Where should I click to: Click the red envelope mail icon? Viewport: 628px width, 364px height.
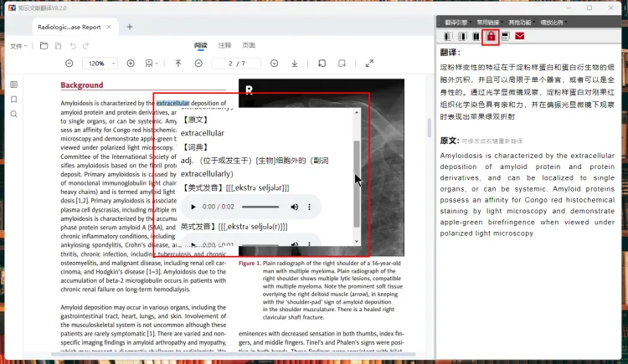520,36
